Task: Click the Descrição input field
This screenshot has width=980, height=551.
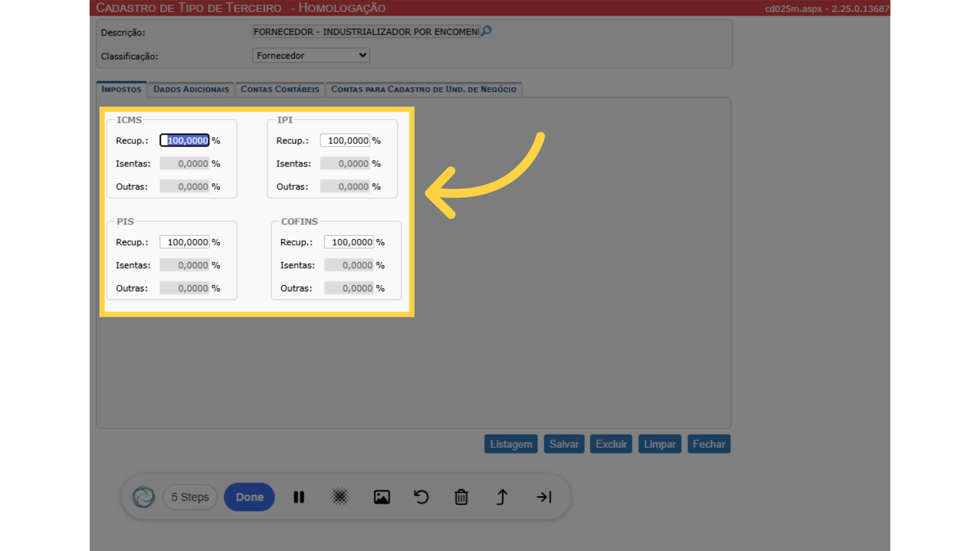Action: click(366, 32)
